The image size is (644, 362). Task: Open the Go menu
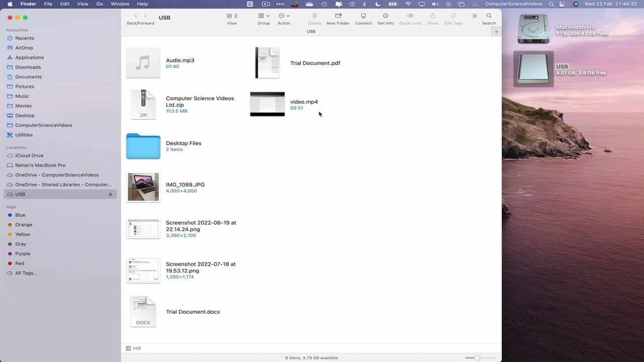pos(100,4)
